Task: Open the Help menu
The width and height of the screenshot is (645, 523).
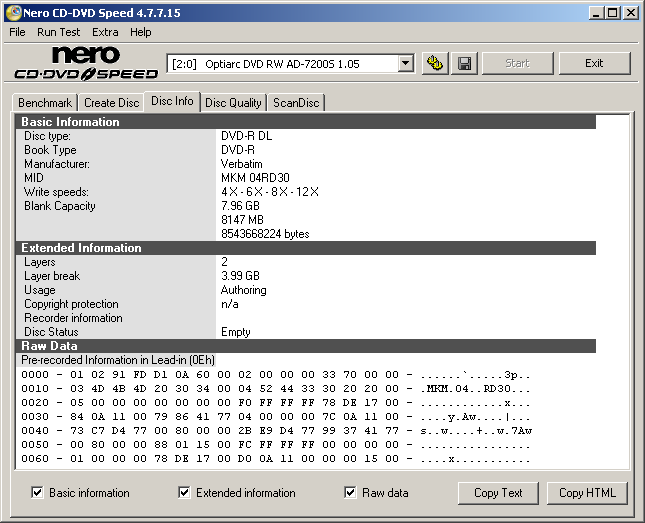Action: [141, 32]
